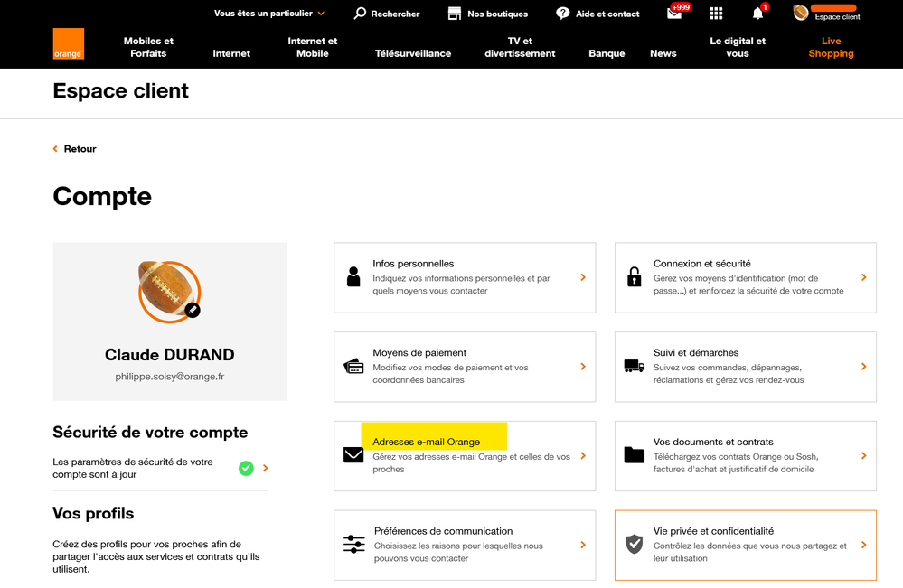This screenshot has width=903, height=588.
Task: Open the notifications bell icon
Action: pos(757,14)
